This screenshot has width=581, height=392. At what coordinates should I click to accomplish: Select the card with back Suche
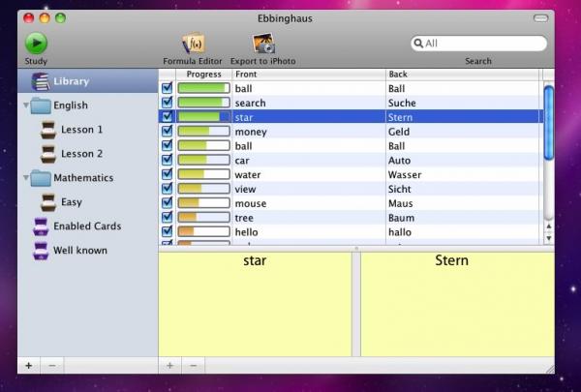[402, 103]
